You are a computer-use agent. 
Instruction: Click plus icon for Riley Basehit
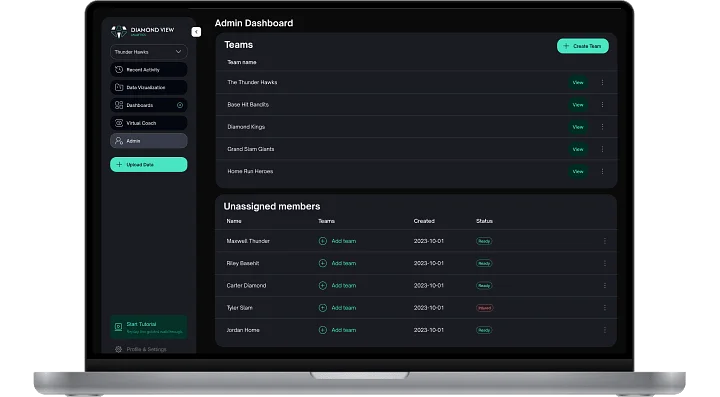323,263
